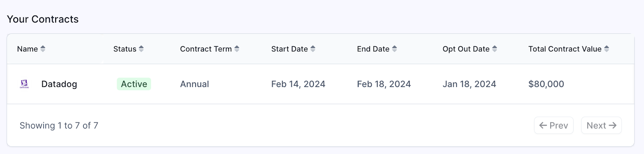Sort by Status arrows icon
Image resolution: width=644 pixels, height=154 pixels.
pos(141,49)
